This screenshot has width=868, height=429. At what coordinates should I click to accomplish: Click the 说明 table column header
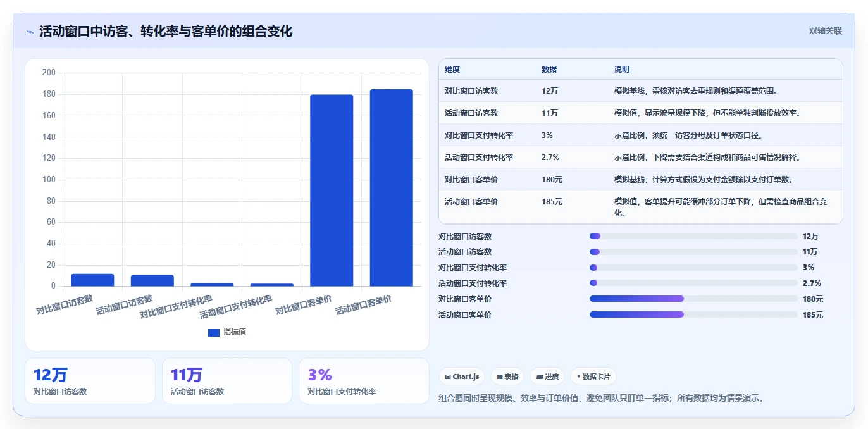pyautogui.click(x=622, y=70)
